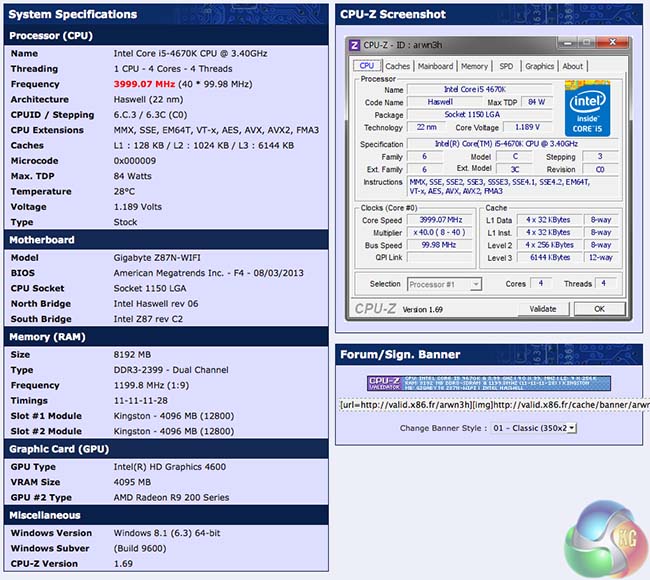This screenshot has width=650, height=580.
Task: Open the Graphics tab
Action: click(x=540, y=67)
